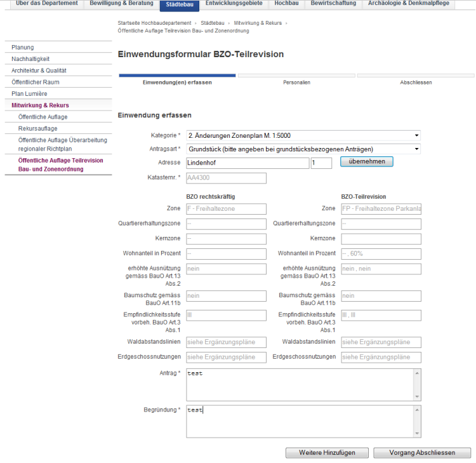Open Planung in the sidebar

point(58,48)
